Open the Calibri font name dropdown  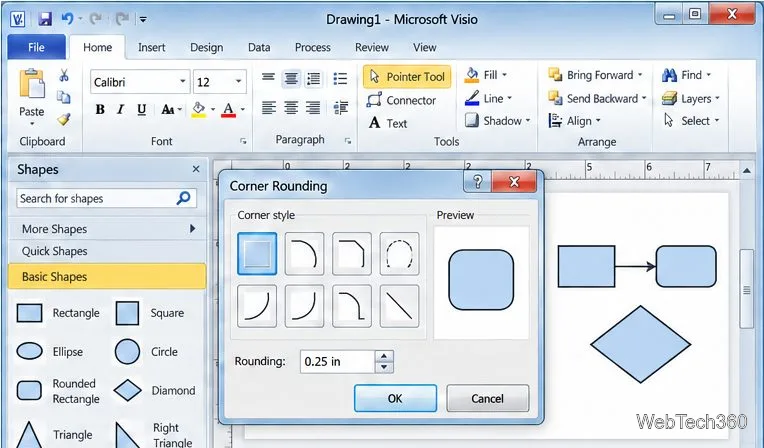[x=183, y=81]
